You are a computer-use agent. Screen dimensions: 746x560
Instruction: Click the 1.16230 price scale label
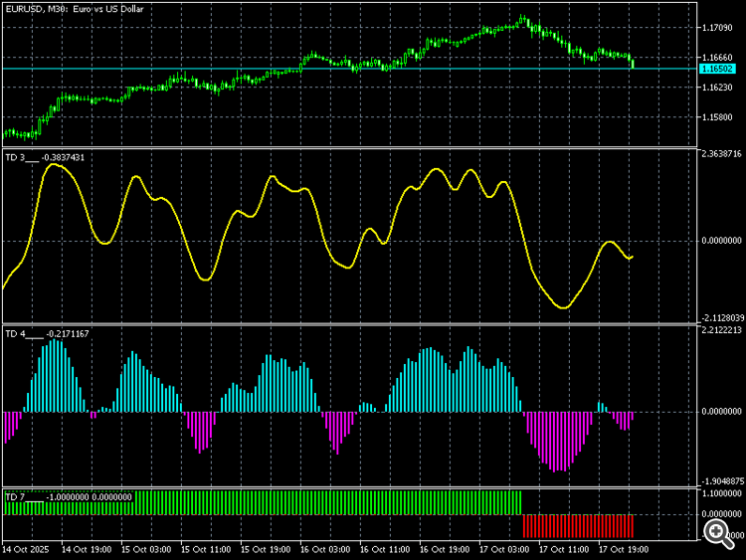tap(717, 88)
